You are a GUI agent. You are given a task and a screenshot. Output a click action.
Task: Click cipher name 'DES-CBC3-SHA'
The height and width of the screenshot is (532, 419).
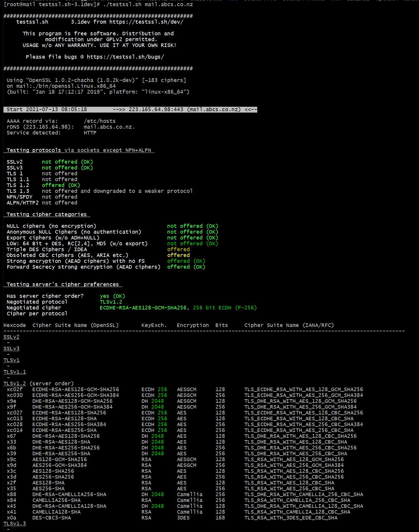52,518
